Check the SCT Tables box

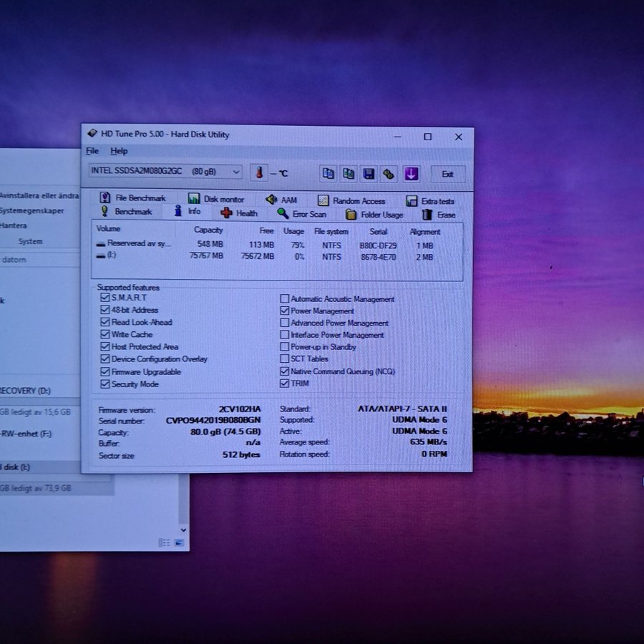[x=284, y=358]
